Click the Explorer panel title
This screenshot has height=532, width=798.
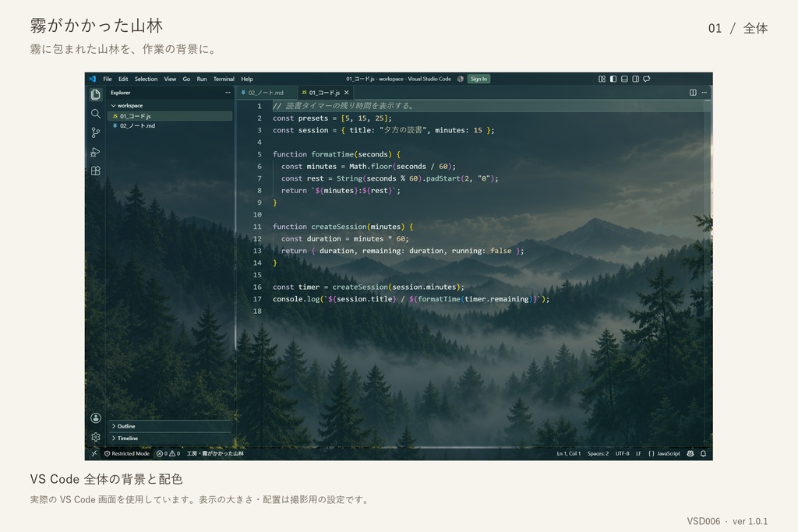click(121, 93)
